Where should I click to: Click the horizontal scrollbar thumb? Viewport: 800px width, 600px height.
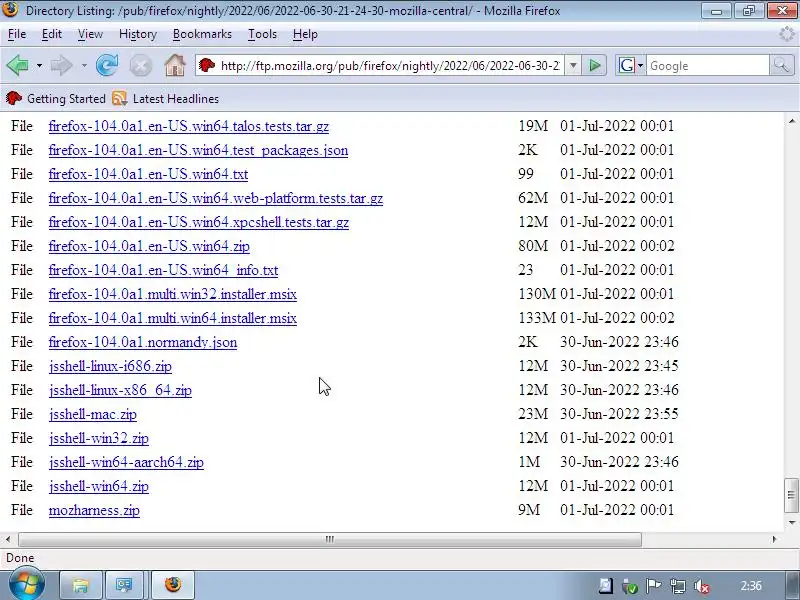330,539
